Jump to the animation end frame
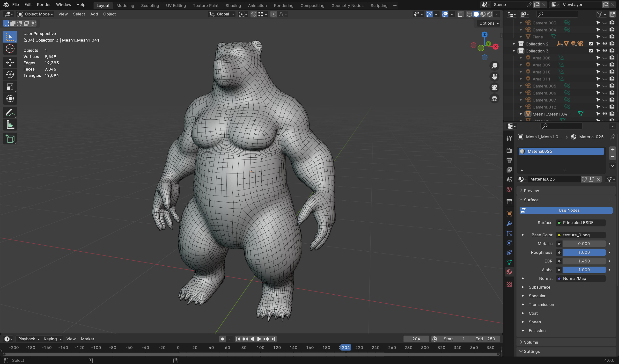The height and width of the screenshot is (364, 619). (273, 339)
